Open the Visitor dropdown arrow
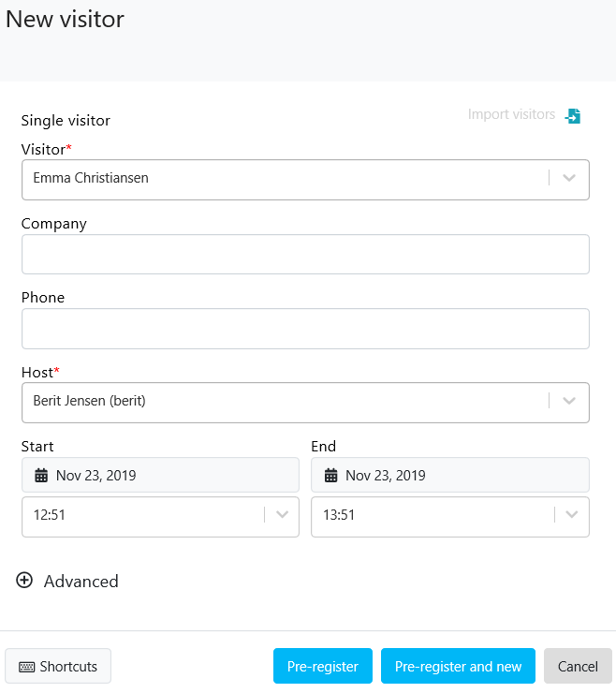 [x=569, y=179]
